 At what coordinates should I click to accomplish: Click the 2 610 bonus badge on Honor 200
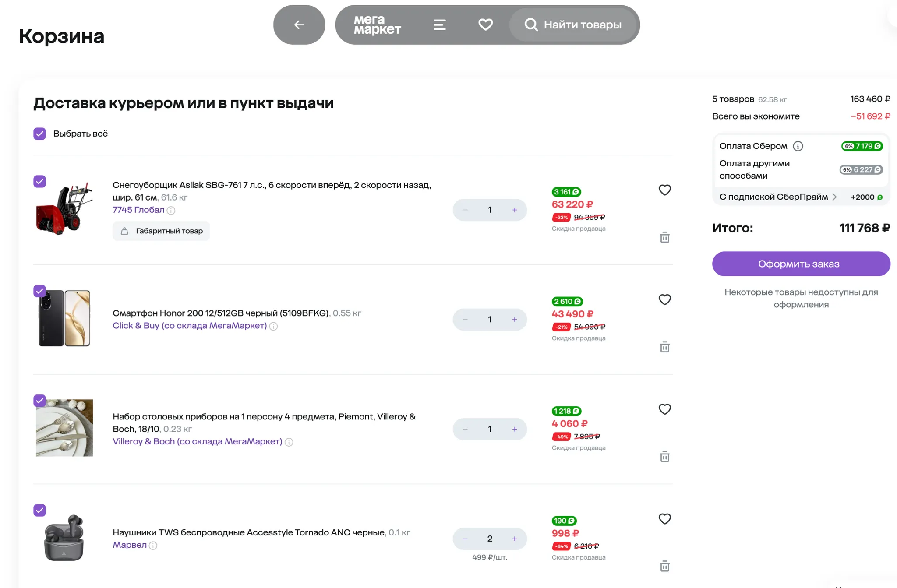(x=567, y=301)
